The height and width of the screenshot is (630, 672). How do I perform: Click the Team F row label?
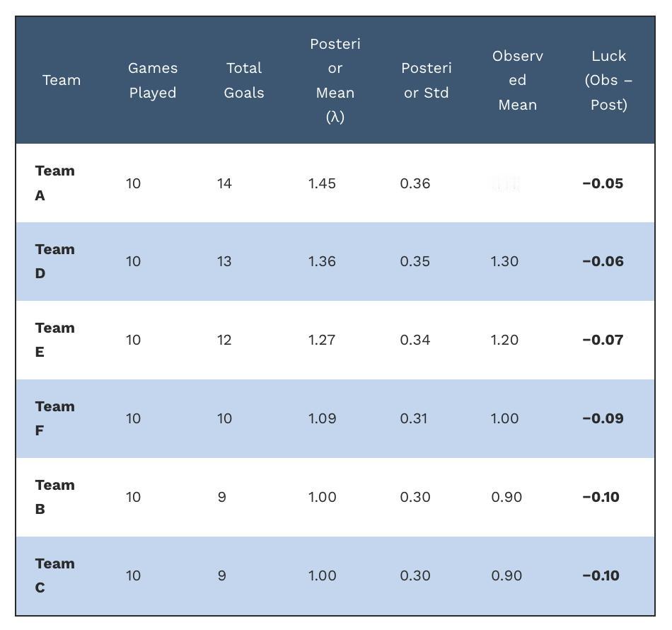pyautogui.click(x=55, y=418)
